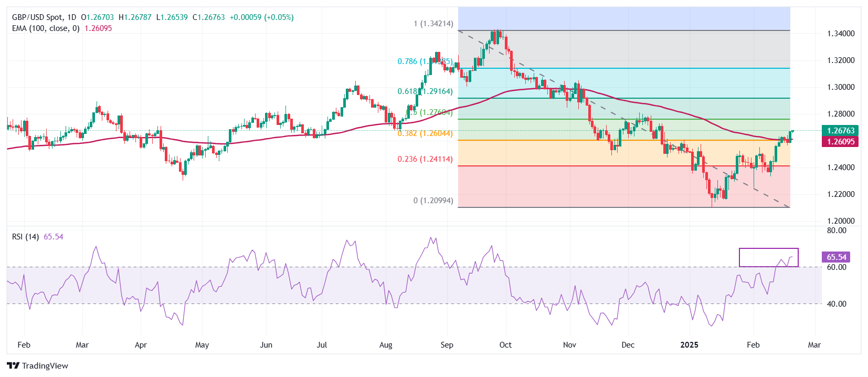Click the 80.00 level on RSI axis

click(837, 231)
